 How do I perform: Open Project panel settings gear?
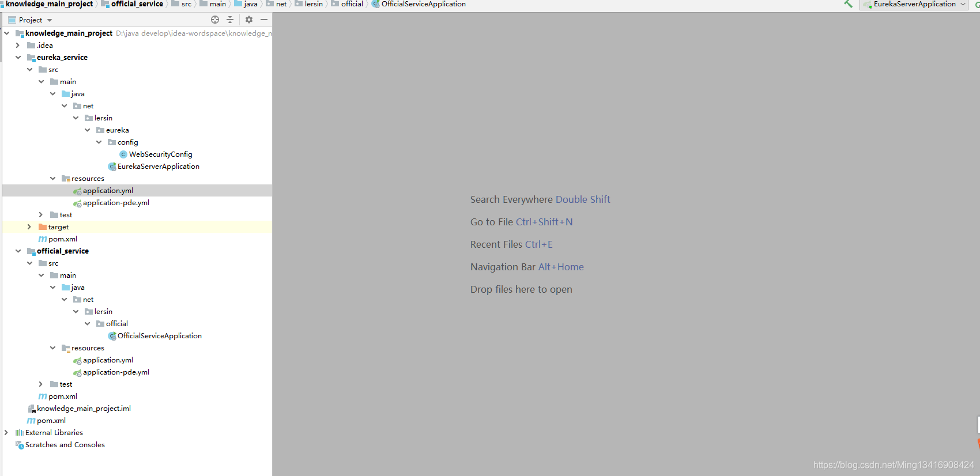click(x=249, y=20)
